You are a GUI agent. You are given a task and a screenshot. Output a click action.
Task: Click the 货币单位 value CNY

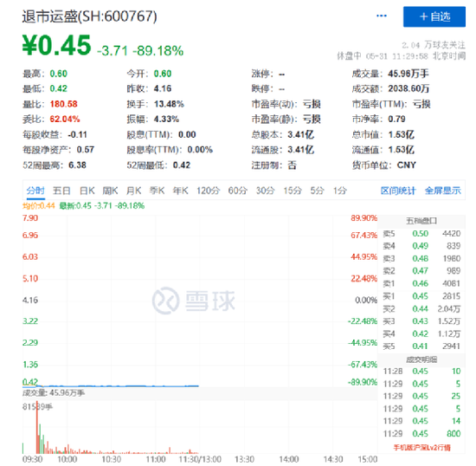point(407,165)
